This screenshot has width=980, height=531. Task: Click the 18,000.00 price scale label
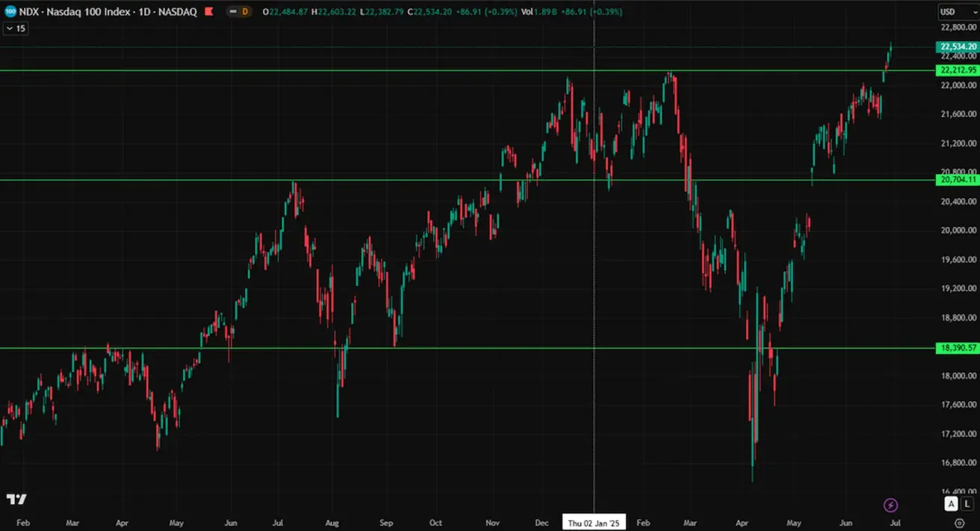point(958,376)
